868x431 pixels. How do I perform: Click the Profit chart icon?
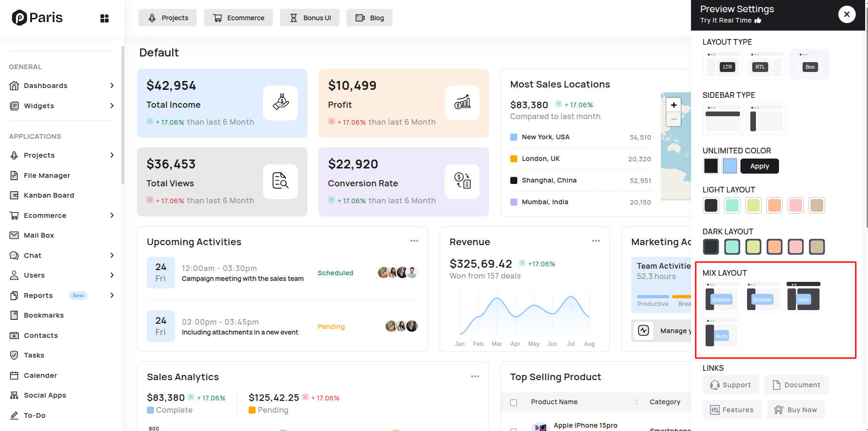pos(462,103)
